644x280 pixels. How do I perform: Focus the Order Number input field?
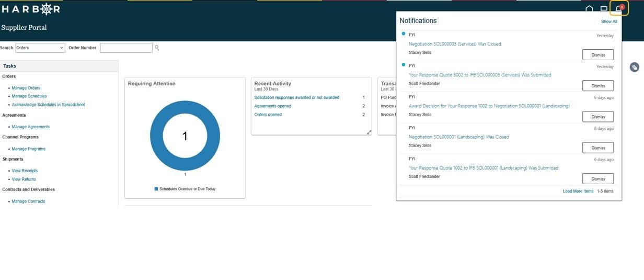(x=126, y=48)
